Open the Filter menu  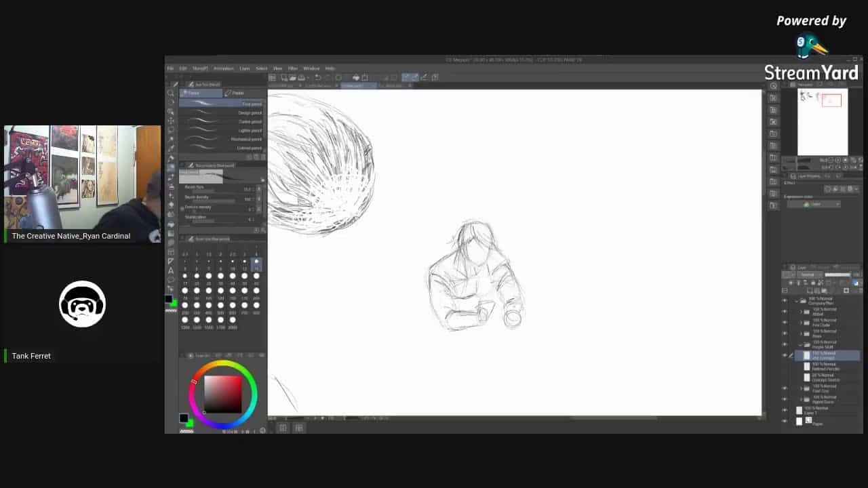[292, 68]
